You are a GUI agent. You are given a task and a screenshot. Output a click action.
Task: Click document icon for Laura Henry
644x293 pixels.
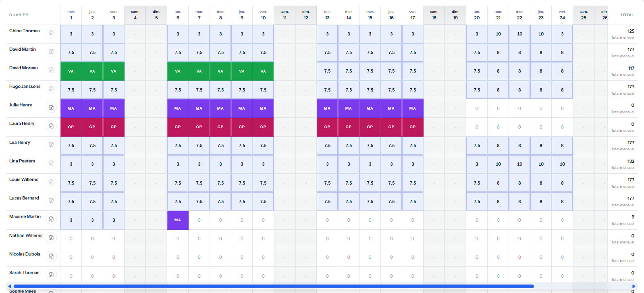51,126
